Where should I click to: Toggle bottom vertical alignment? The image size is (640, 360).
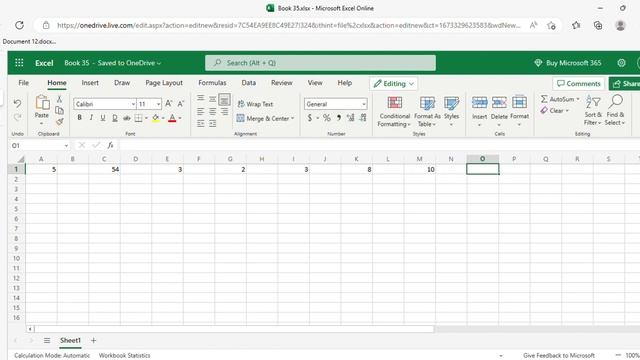tap(224, 99)
